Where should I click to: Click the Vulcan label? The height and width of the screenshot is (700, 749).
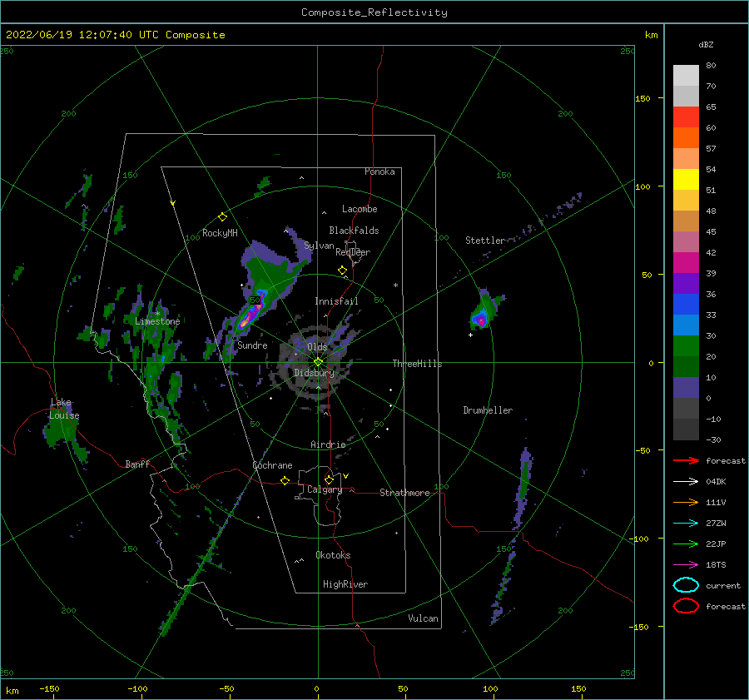click(424, 618)
